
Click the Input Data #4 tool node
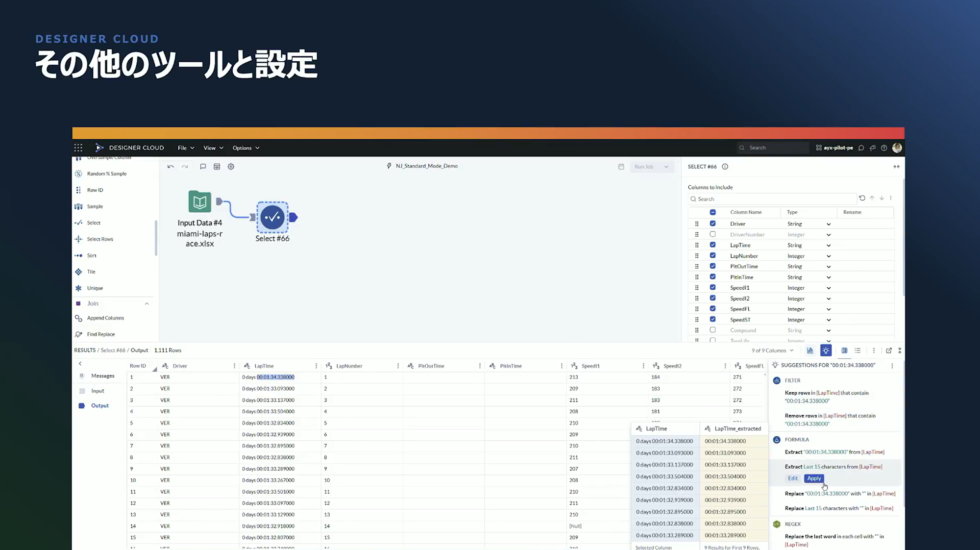pos(199,201)
